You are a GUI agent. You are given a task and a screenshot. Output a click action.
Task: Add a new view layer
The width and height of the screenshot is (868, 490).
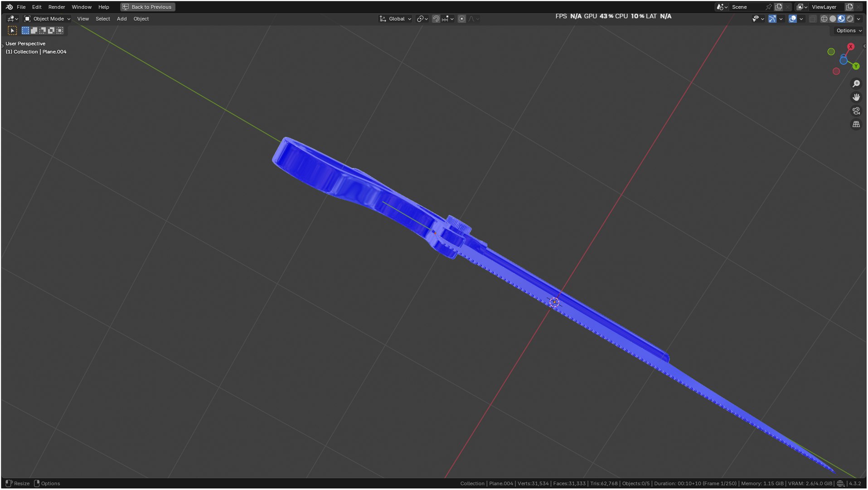click(x=849, y=7)
